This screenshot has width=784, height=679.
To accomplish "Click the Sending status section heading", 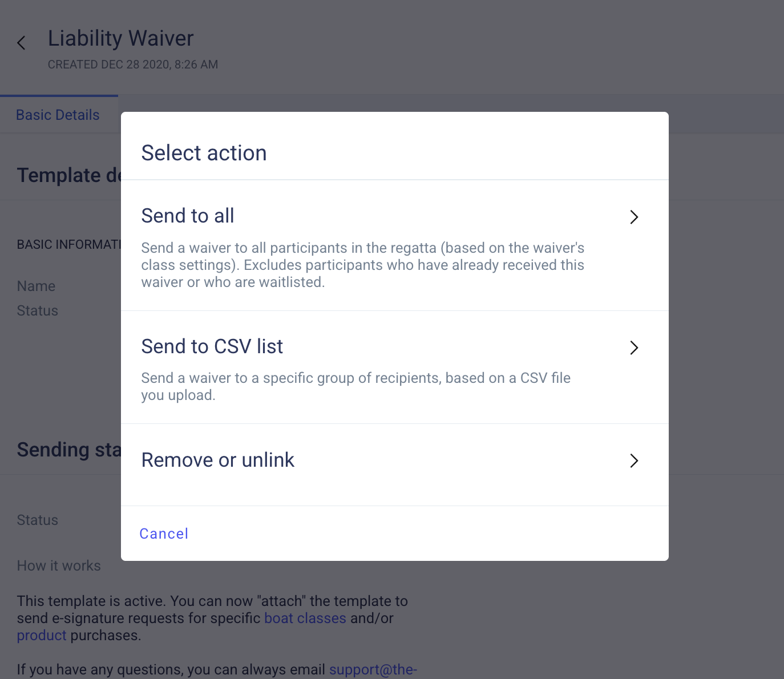I will tap(68, 450).
